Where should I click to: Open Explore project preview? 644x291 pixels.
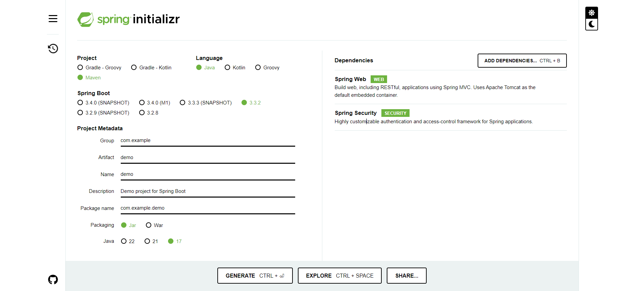click(339, 276)
